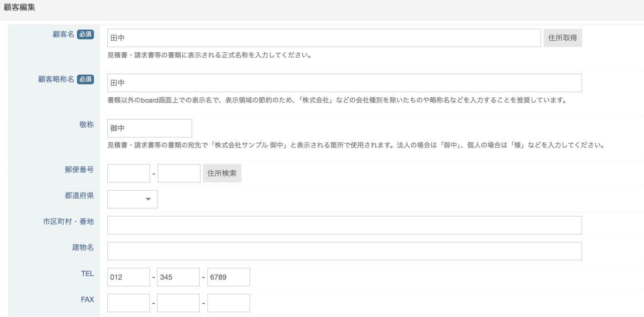The width and height of the screenshot is (644, 317).
Task: Click the TEL field containing 012
Action: (128, 277)
